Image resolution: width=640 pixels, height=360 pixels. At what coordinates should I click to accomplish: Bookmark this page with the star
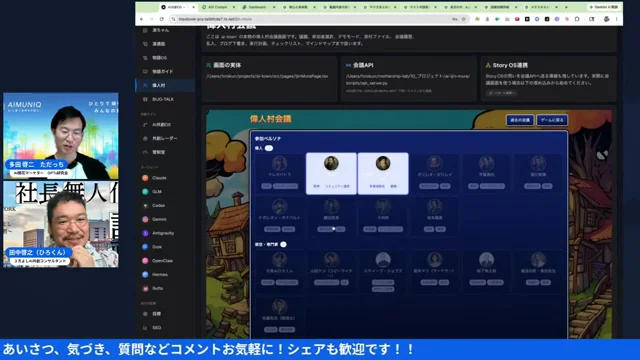[464, 19]
